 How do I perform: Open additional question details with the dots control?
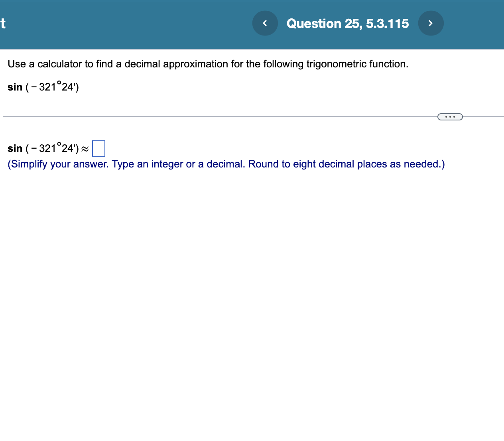click(x=450, y=116)
